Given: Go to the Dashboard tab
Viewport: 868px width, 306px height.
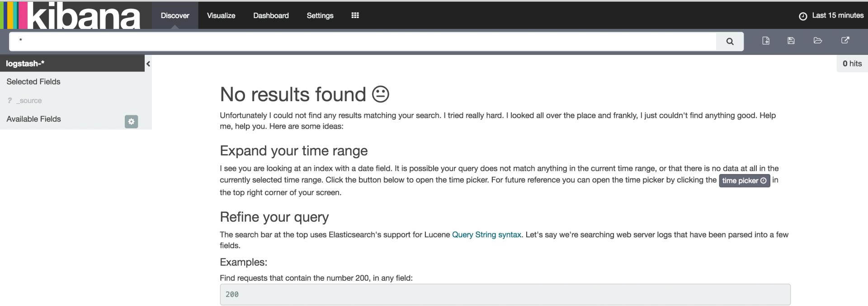Looking at the screenshot, I should pos(271,15).
